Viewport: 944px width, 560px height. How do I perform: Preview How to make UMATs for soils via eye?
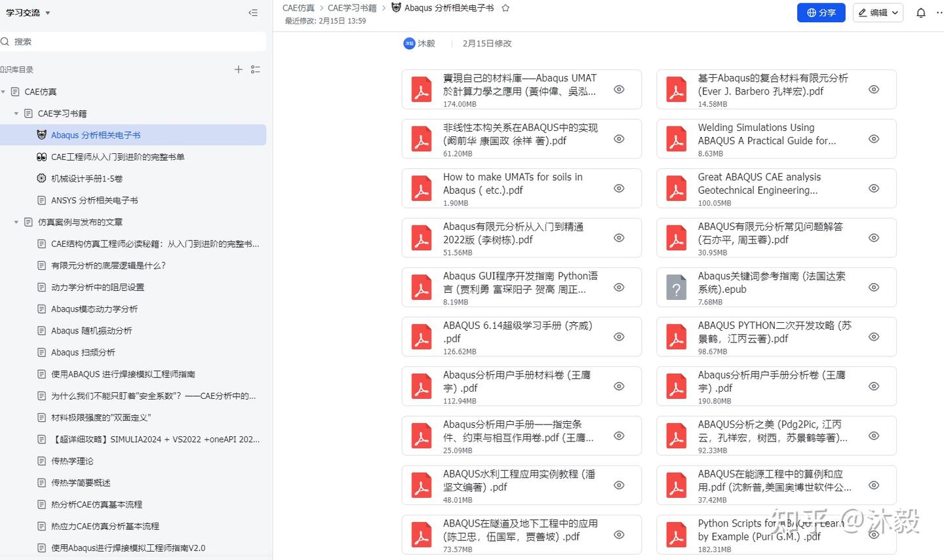click(x=619, y=188)
